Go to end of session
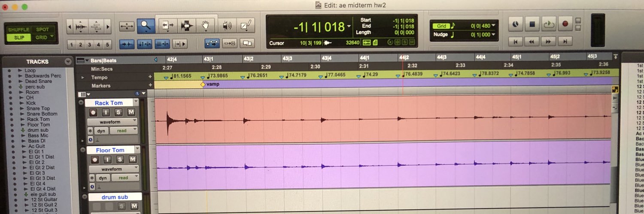The height and width of the screenshot is (214, 644). tap(565, 42)
